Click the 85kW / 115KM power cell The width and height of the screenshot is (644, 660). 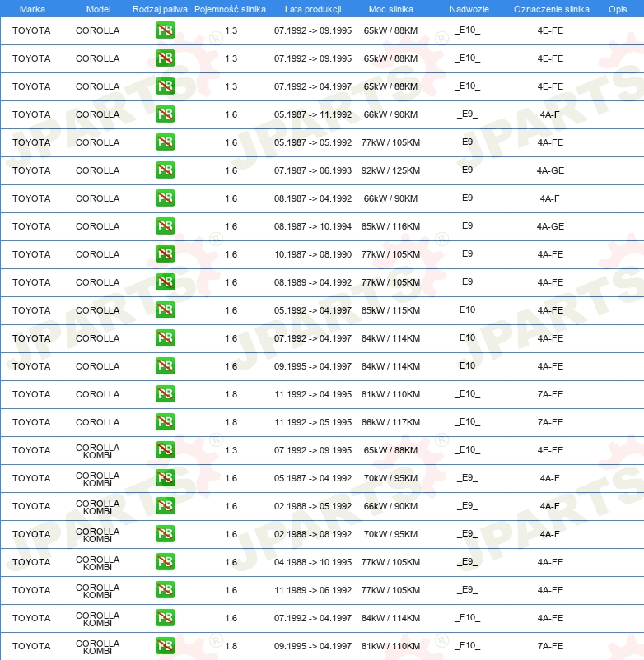(390, 310)
